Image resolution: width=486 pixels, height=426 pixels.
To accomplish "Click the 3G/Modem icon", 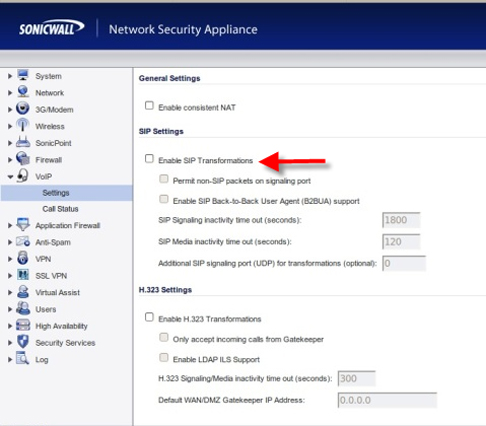I will [23, 109].
